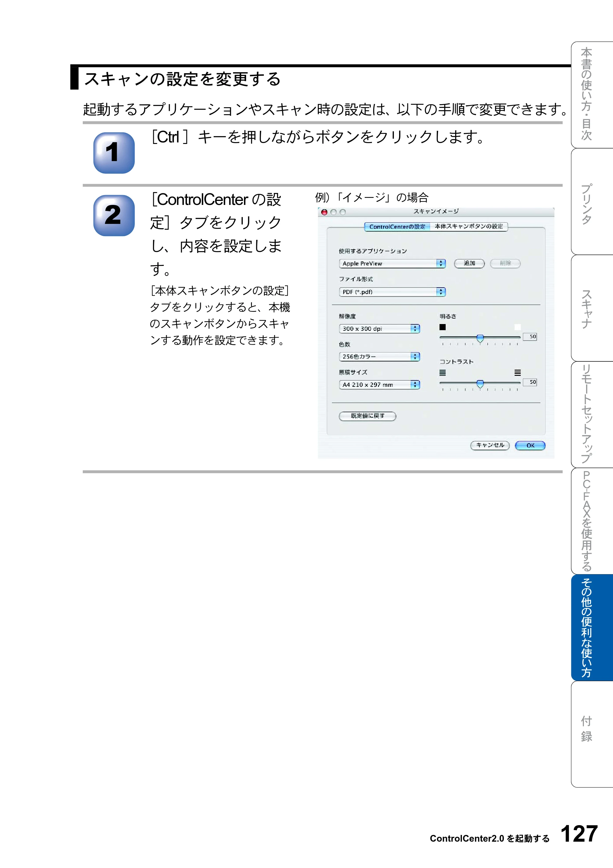Open the Apple PreView application dropdown
The width and height of the screenshot is (613, 868).
pyautogui.click(x=392, y=263)
